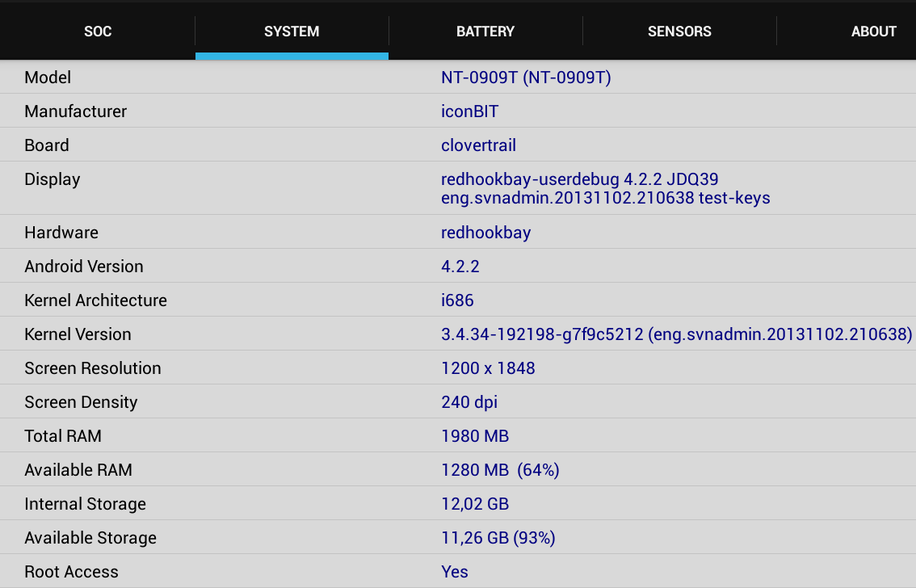Tap the Screen Density value 240 dpi
916x588 pixels.
pyautogui.click(x=469, y=402)
